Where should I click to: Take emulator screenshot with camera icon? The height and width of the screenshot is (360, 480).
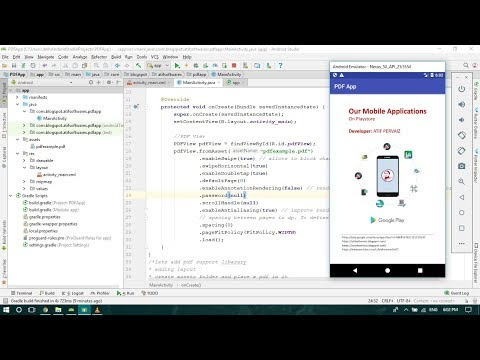pos(462,166)
